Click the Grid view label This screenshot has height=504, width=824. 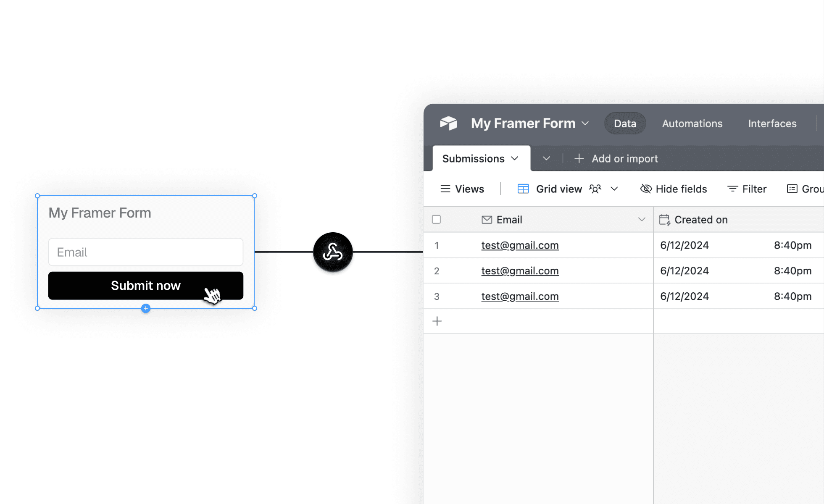click(559, 189)
